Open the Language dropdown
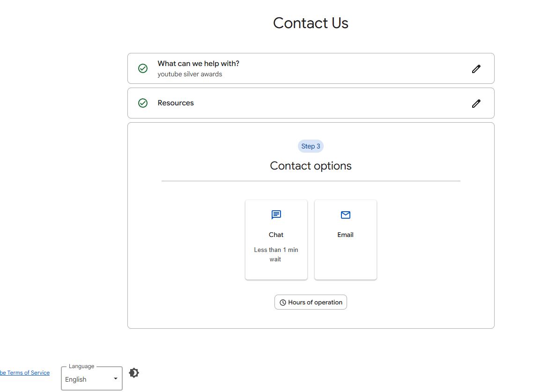Image resolution: width=533 pixels, height=392 pixels. point(91,379)
